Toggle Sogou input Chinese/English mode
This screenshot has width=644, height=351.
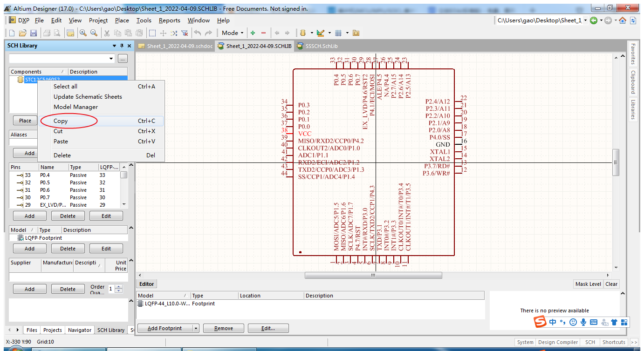coord(553,322)
